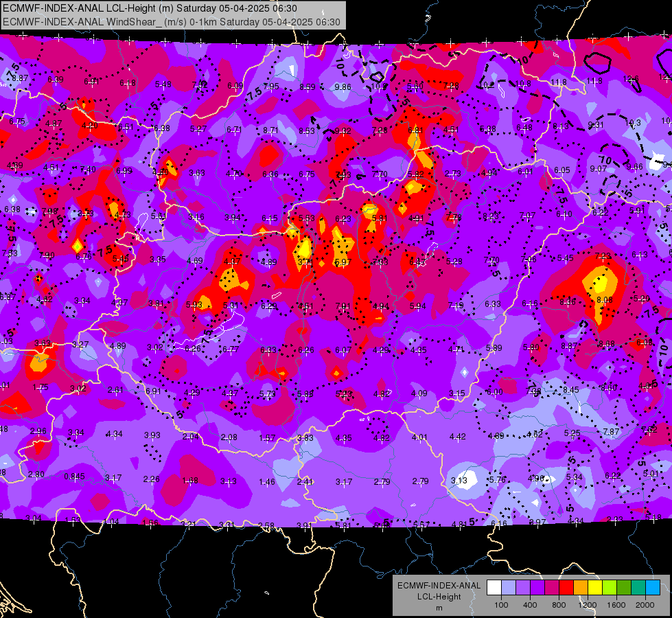Click the grid value 8.71

coord(271,130)
